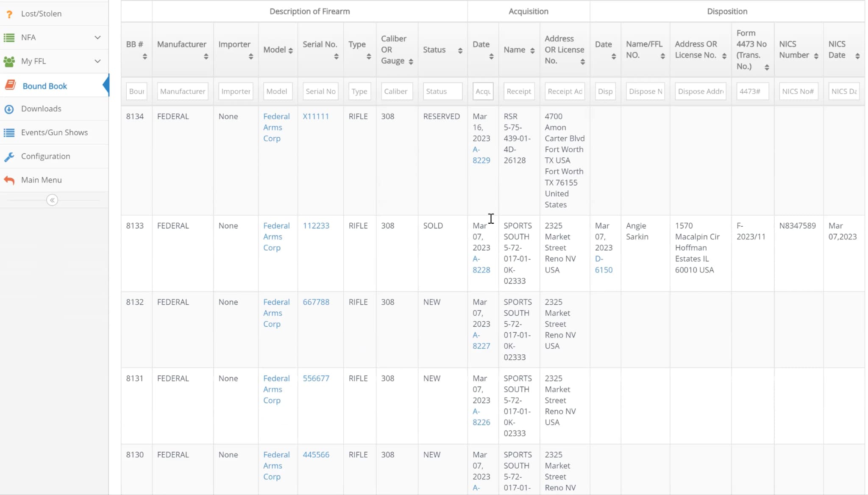Viewport: 868px width, 495px height.
Task: Sort by Status column arrows
Action: (x=460, y=50)
